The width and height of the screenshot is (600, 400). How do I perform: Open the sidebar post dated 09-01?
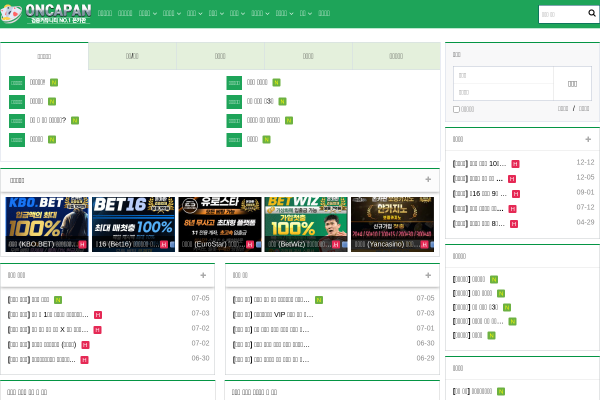tap(479, 194)
